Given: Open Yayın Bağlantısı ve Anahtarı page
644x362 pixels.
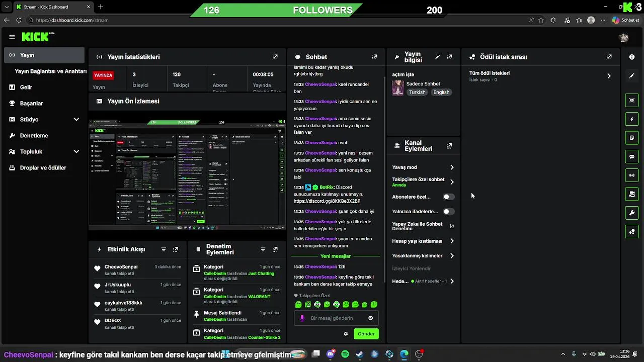Looking at the screenshot, I should point(50,71).
